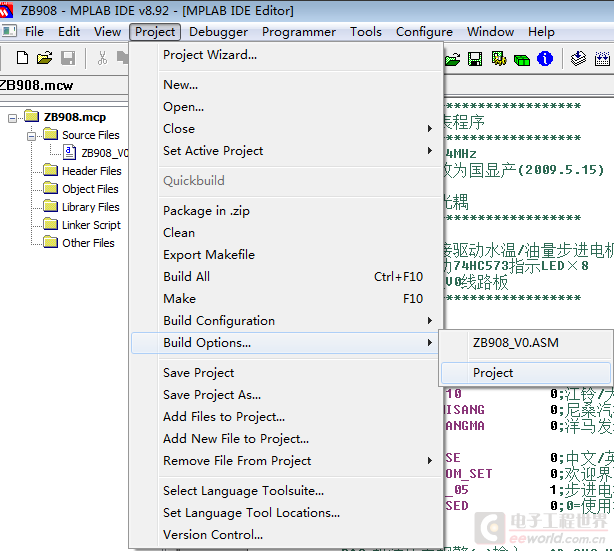
Task: Click the ZB908_V0 source file icon
Action: pos(70,152)
